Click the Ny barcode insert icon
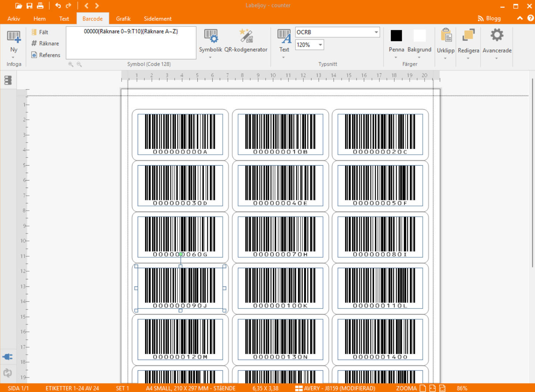 (14, 37)
